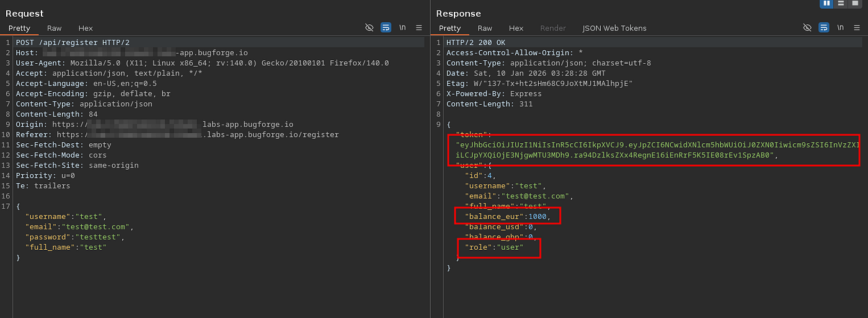Click the Priority: u=0 line
The image size is (868, 318).
(46, 175)
